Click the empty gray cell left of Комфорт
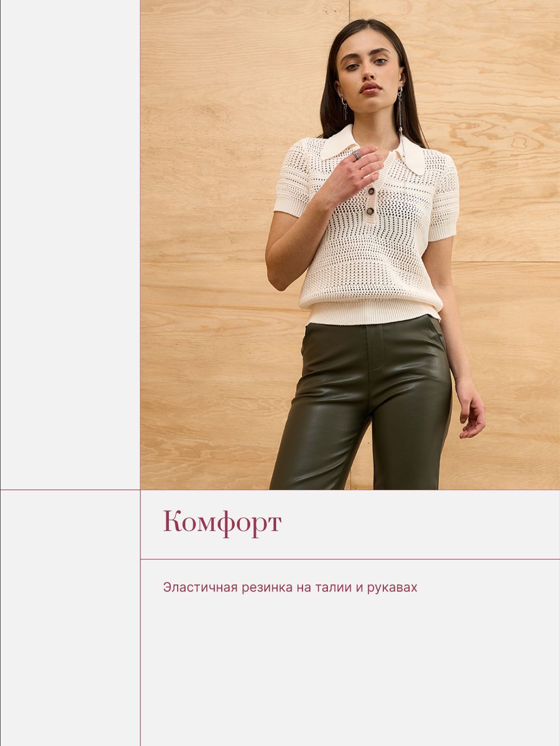The height and width of the screenshot is (746, 560). tap(70, 618)
